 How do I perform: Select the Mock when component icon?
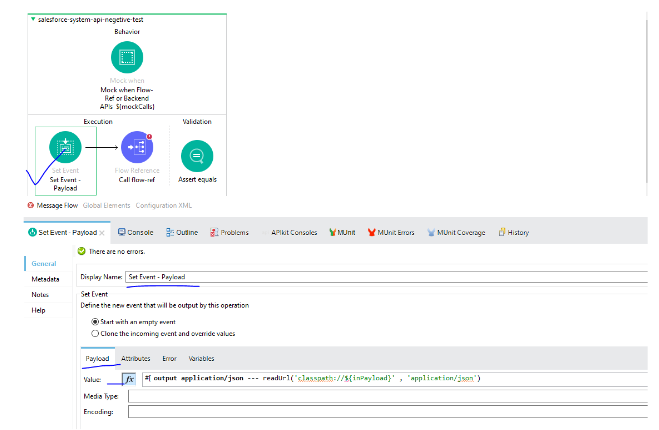pyautogui.click(x=127, y=57)
